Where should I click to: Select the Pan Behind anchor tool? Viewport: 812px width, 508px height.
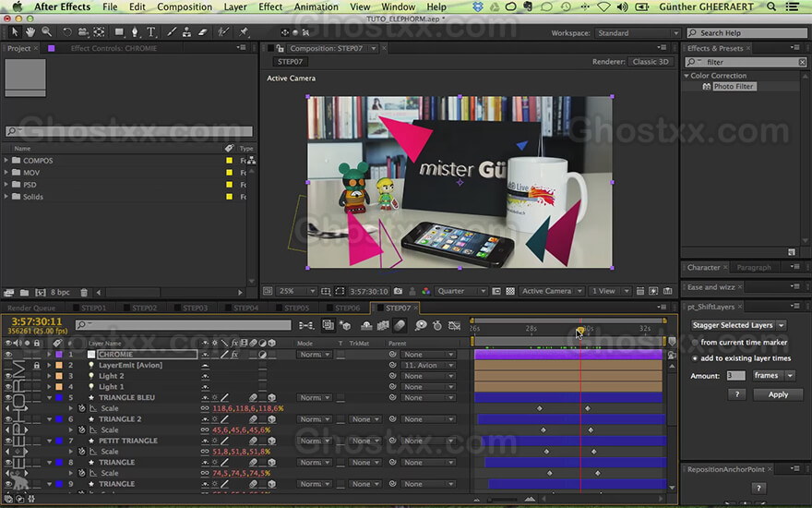(99, 32)
